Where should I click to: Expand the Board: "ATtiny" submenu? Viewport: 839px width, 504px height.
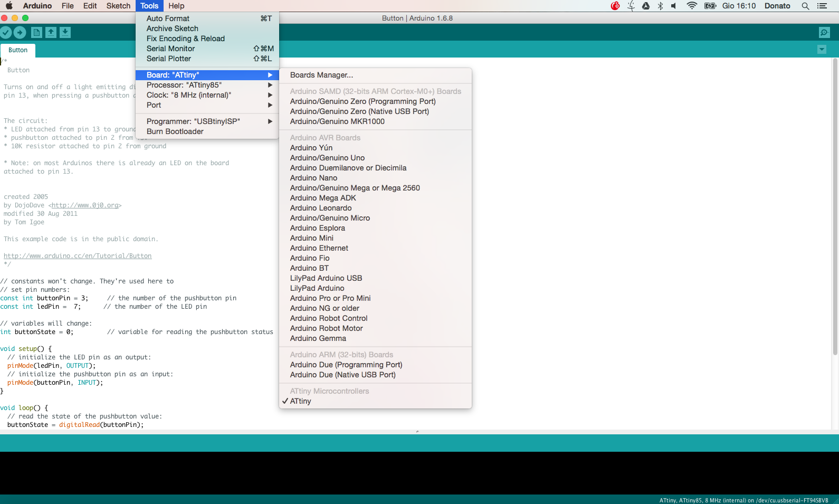pyautogui.click(x=207, y=75)
